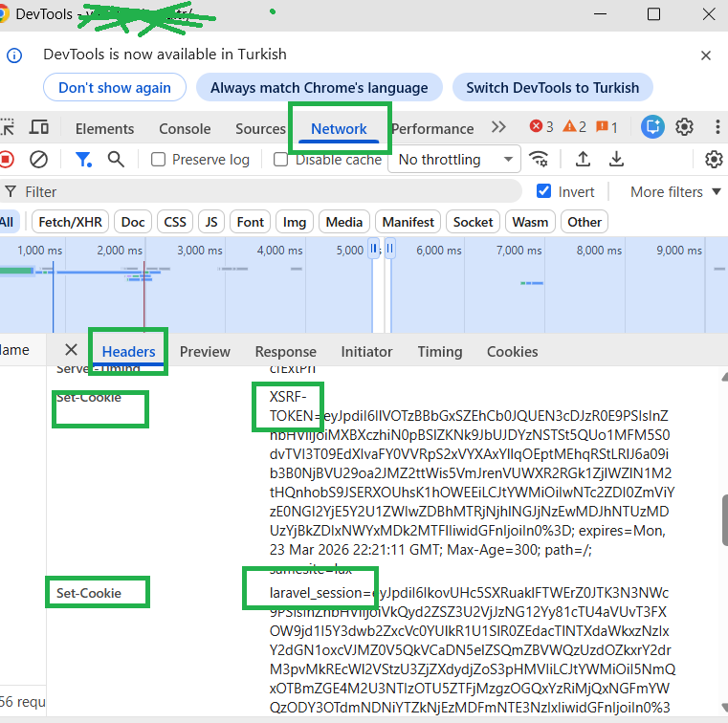The width and height of the screenshot is (728, 723).
Task: Show the 2 warnings count
Action: click(x=574, y=126)
